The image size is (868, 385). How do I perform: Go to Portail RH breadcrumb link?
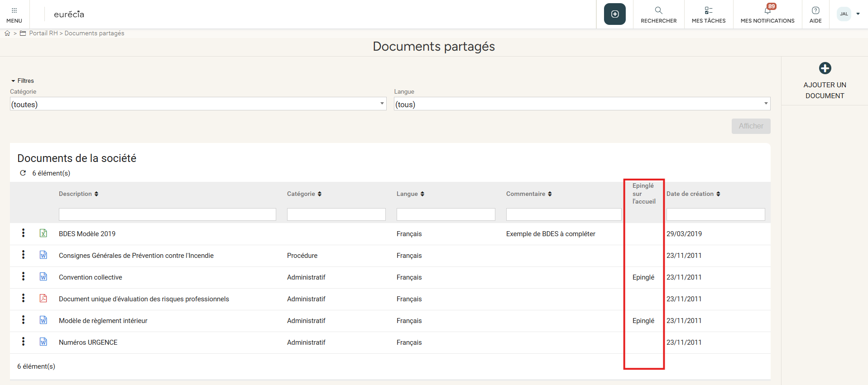(x=43, y=33)
